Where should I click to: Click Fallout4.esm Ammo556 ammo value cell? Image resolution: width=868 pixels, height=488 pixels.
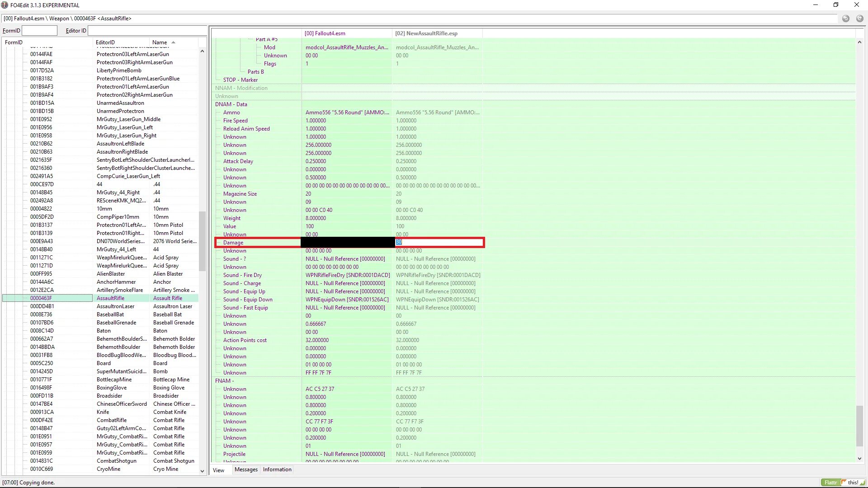pyautogui.click(x=347, y=113)
